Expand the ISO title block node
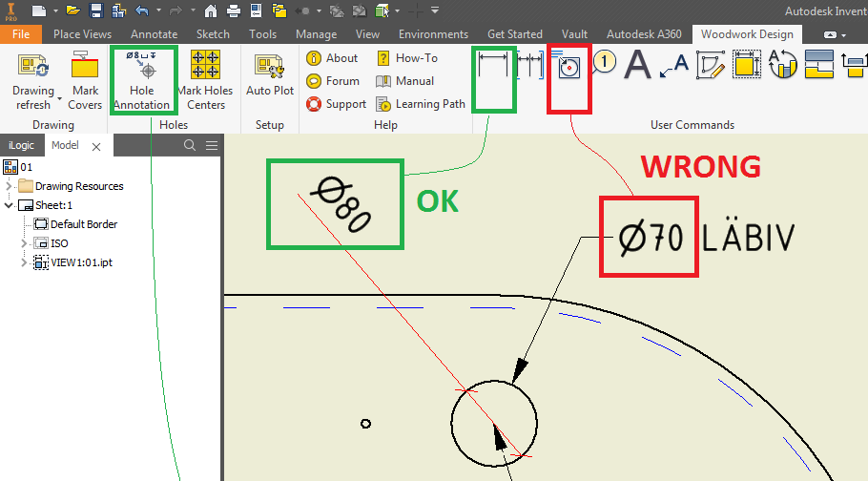 [24, 243]
